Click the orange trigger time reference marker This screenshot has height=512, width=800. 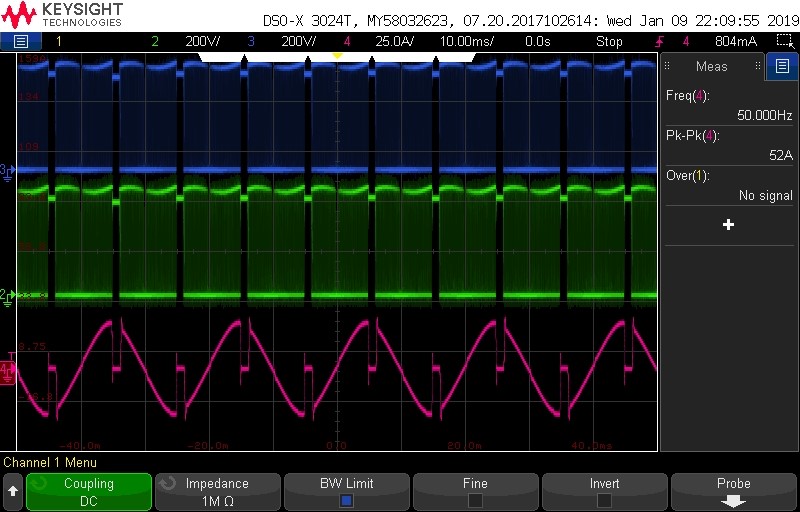[337, 56]
